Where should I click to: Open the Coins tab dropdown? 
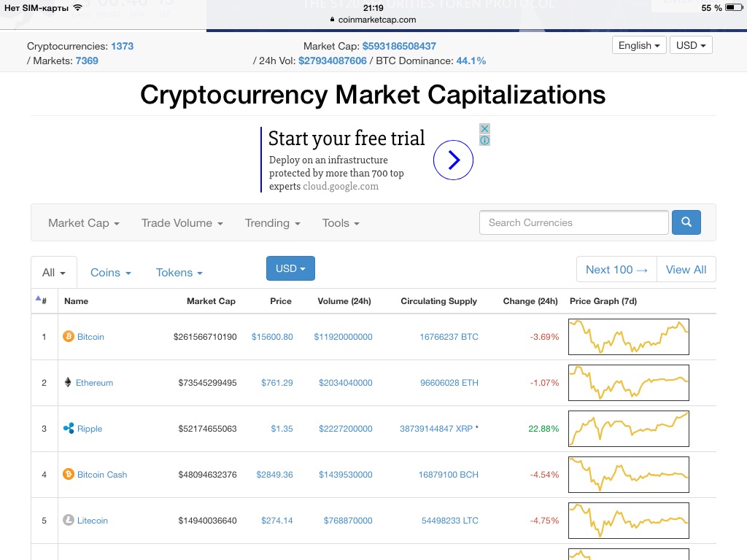pos(111,273)
